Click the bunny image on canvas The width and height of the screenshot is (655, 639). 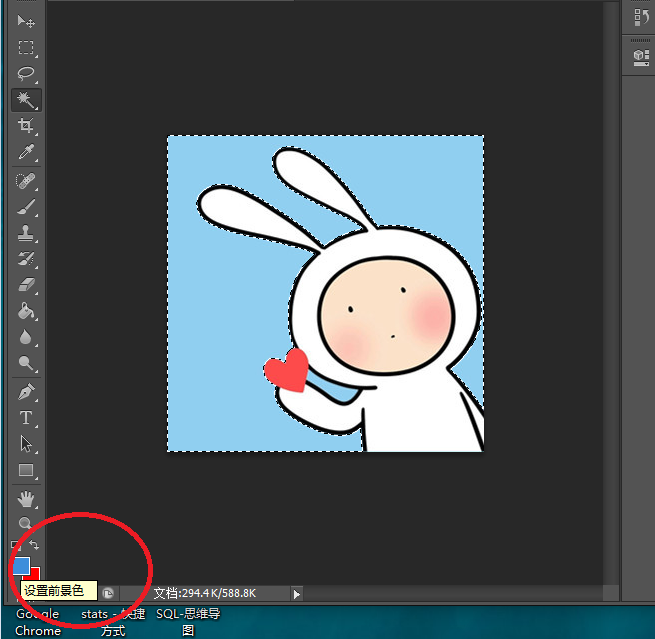coord(325,293)
